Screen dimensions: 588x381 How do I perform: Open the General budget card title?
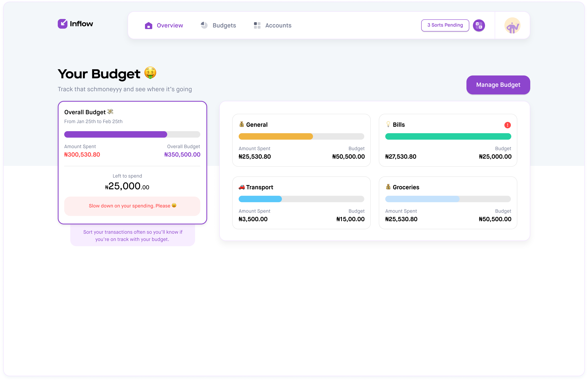[x=257, y=125]
